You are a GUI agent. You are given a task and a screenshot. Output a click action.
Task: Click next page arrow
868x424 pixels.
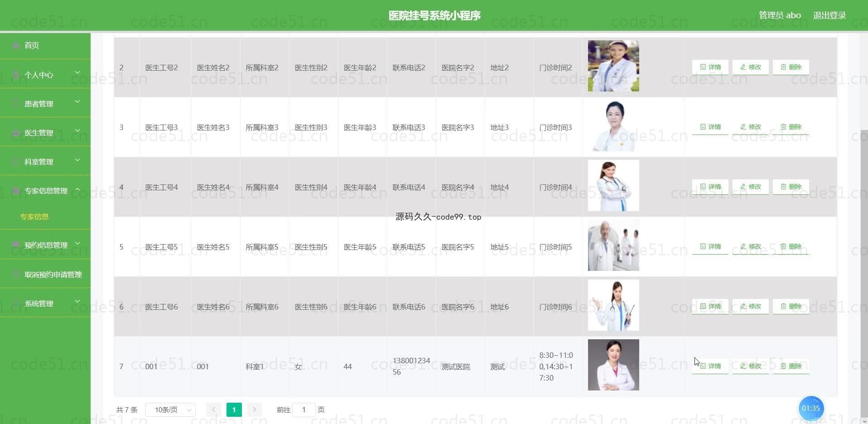[x=255, y=410]
